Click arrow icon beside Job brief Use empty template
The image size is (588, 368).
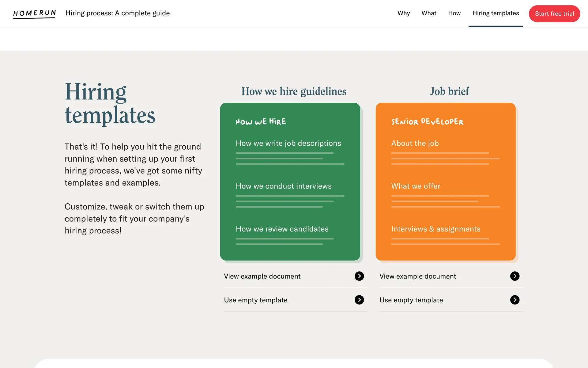point(515,300)
